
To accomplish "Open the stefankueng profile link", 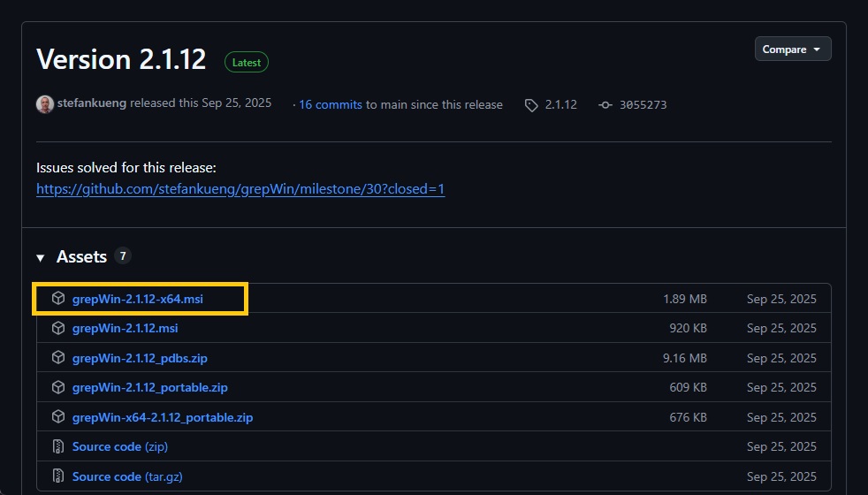I will [91, 103].
